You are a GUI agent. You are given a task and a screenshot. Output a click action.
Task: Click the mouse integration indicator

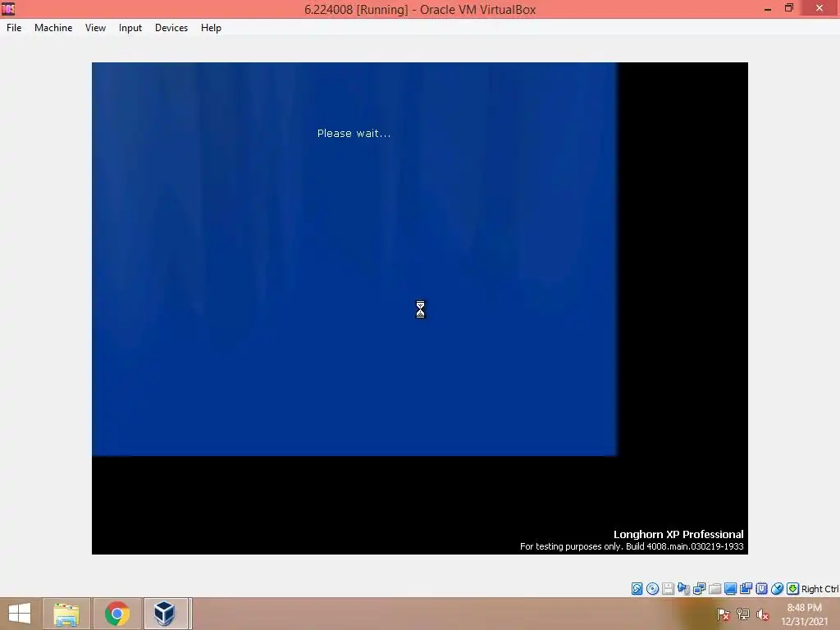point(777,589)
